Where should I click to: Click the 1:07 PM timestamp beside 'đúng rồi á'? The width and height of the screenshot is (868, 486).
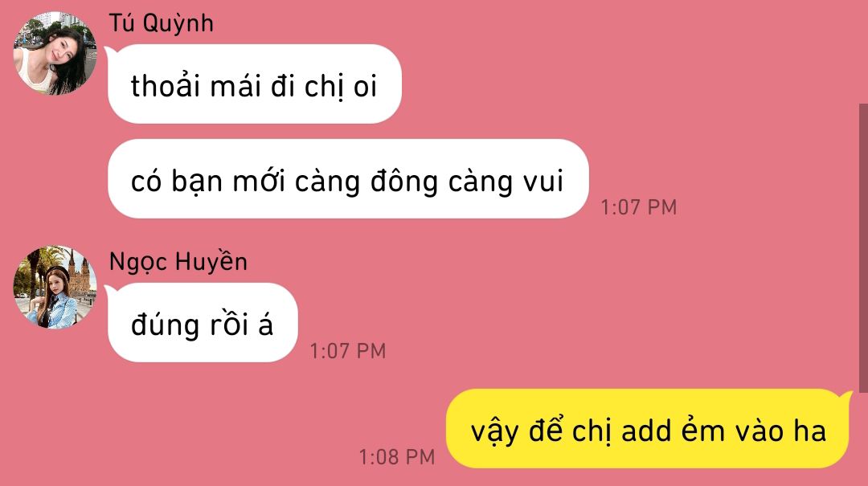pyautogui.click(x=348, y=351)
